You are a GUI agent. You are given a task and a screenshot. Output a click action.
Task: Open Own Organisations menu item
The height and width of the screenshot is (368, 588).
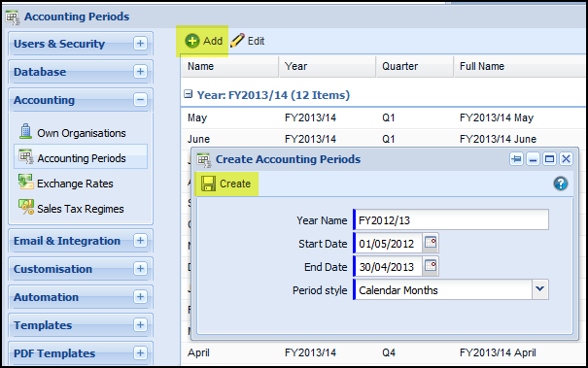82,133
